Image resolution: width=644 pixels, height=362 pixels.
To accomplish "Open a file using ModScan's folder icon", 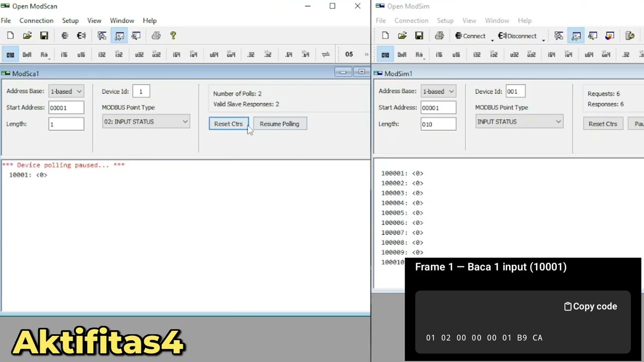I will [27, 36].
